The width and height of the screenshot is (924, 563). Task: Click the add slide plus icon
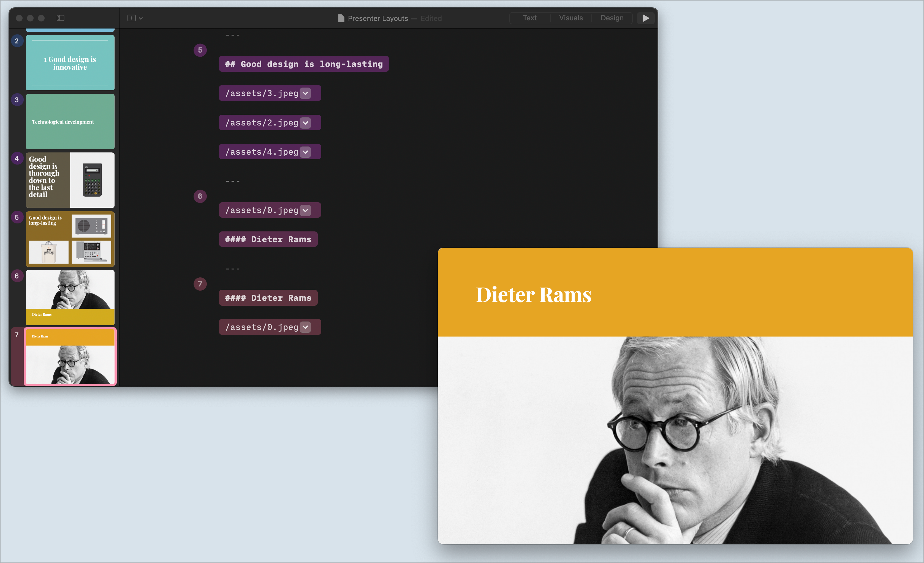pyautogui.click(x=131, y=18)
